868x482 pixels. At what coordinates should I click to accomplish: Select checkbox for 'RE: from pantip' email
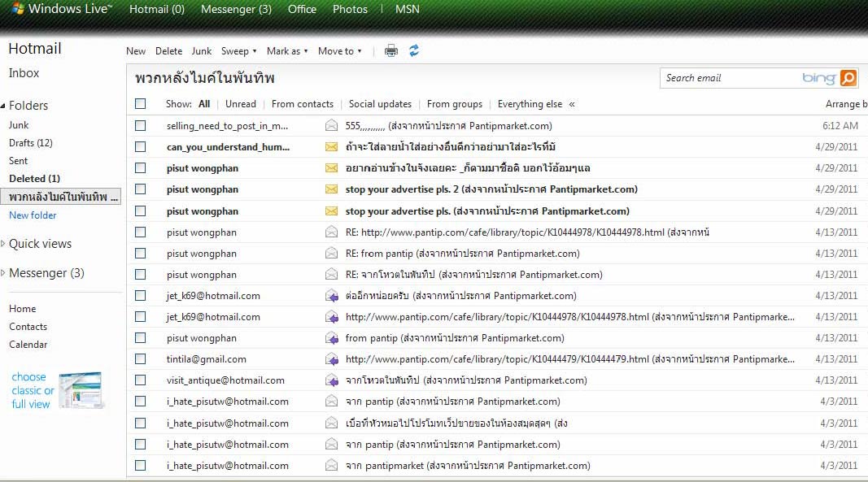click(x=141, y=253)
